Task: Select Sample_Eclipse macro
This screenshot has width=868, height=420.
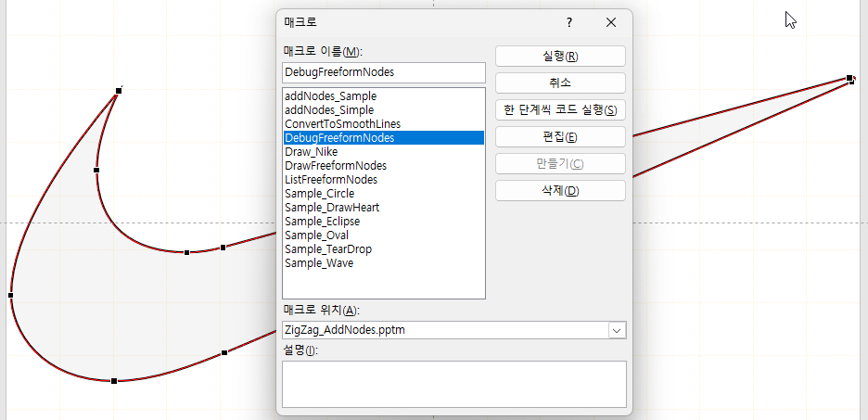Action: [384, 222]
